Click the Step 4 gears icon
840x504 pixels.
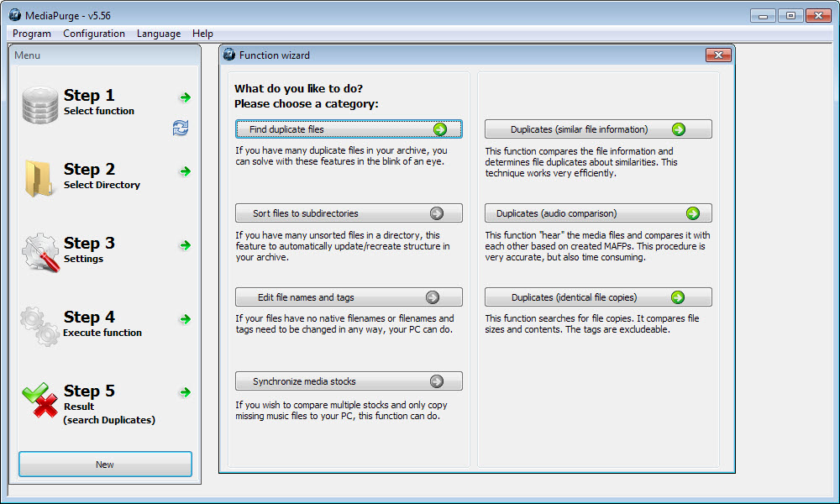39,325
